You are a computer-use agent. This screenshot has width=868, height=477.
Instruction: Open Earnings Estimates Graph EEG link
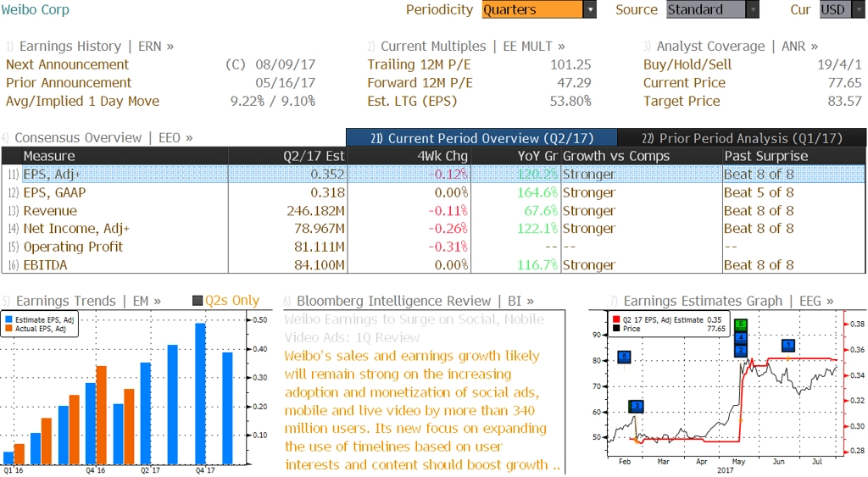tap(728, 301)
